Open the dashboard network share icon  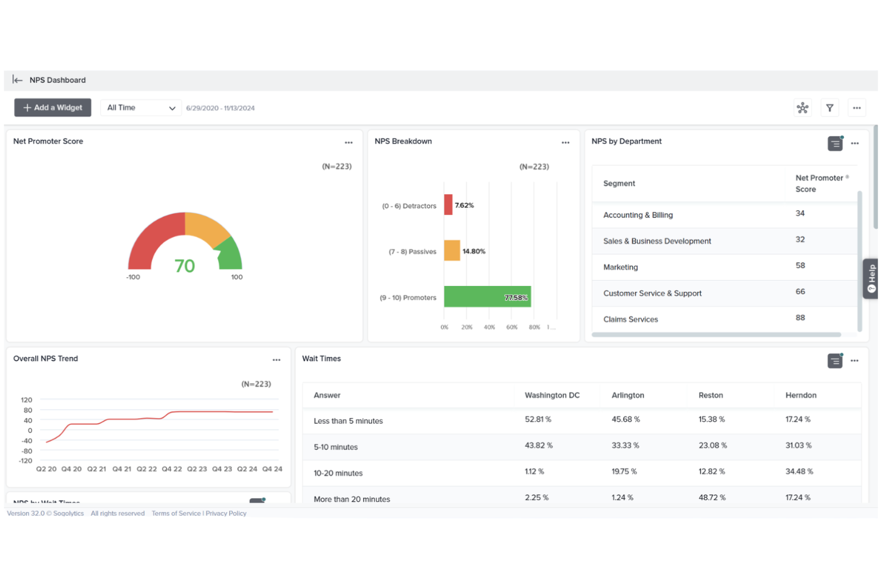[803, 108]
